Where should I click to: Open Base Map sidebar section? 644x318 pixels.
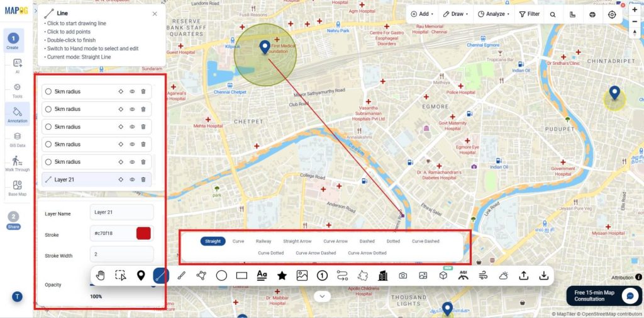pyautogui.click(x=17, y=188)
